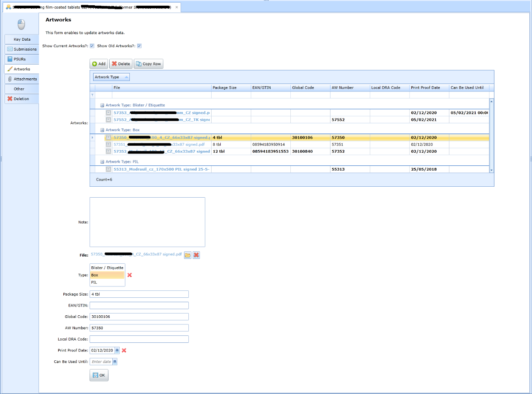The width and height of the screenshot is (532, 394).
Task: Click the OK save button
Action: [99, 375]
